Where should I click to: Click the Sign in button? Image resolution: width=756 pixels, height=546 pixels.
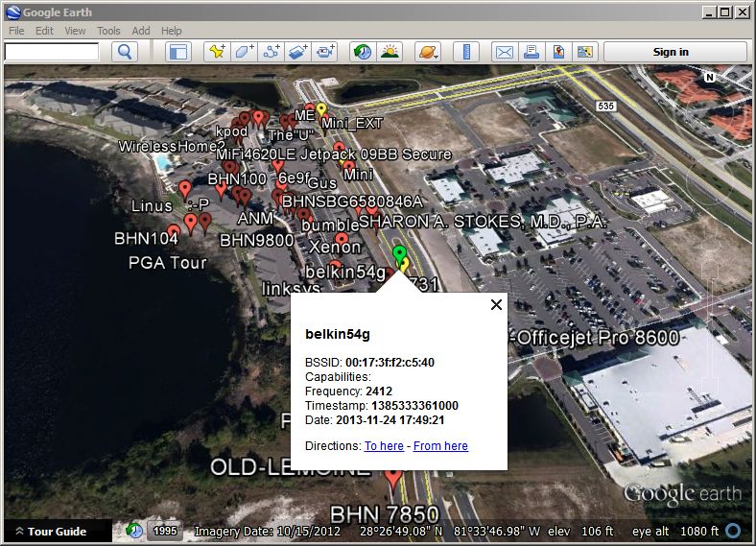click(x=675, y=52)
